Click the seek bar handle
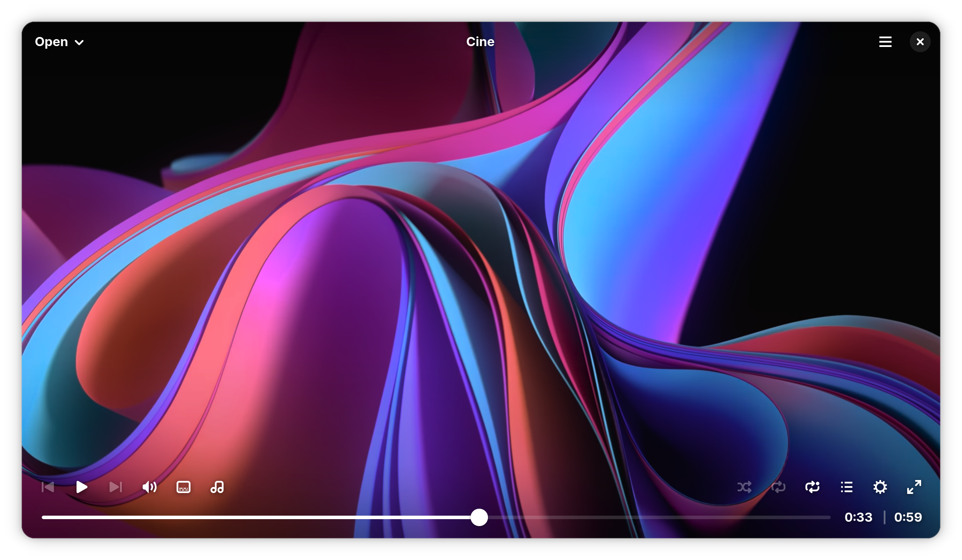 479,517
